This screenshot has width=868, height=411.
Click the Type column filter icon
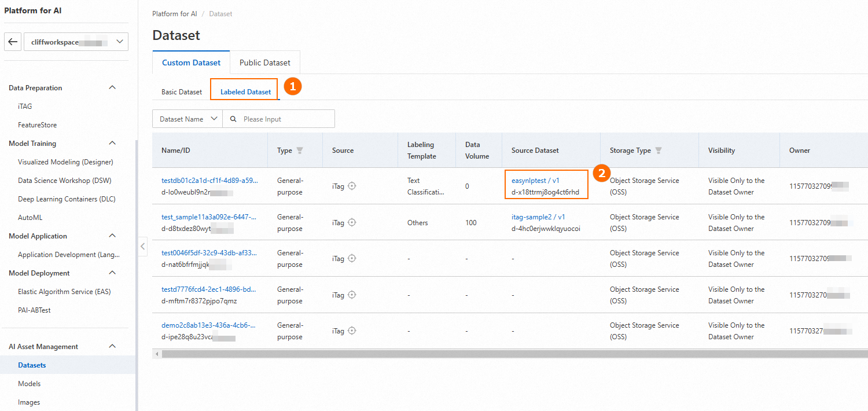(299, 151)
